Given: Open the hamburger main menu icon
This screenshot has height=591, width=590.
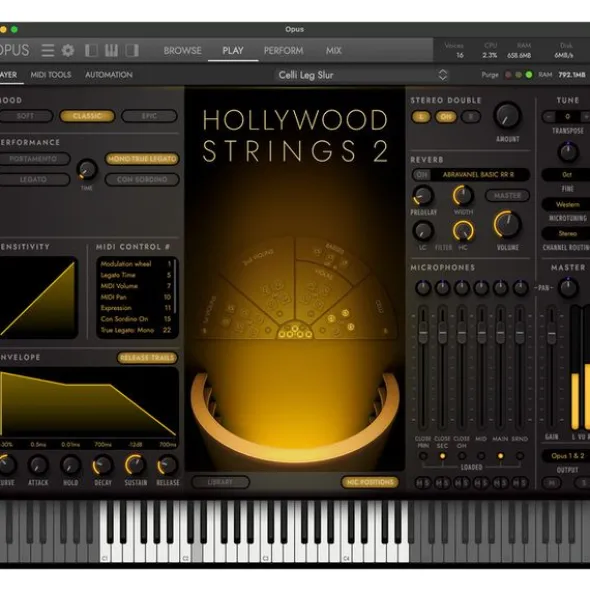Looking at the screenshot, I should coord(48,50).
